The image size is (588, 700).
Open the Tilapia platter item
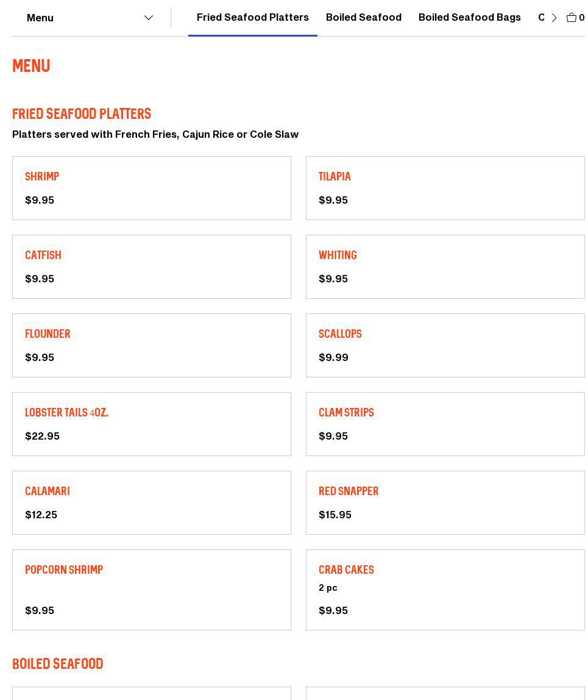click(x=445, y=188)
